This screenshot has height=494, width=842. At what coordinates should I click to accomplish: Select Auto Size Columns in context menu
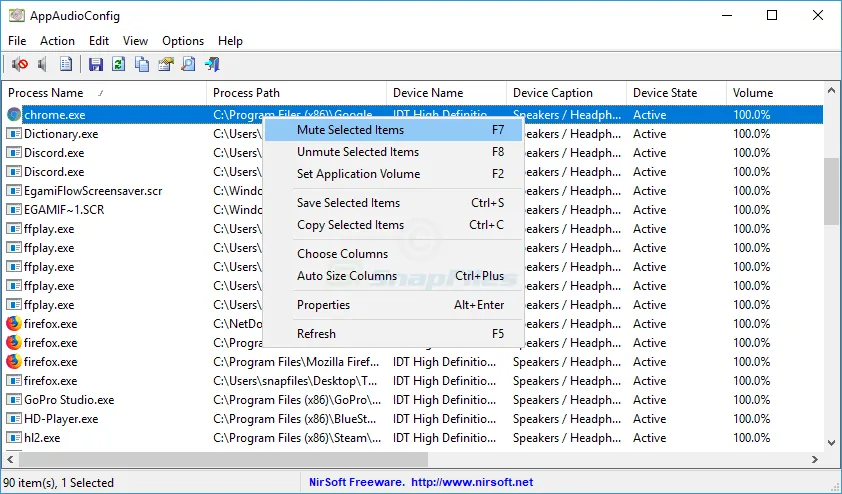point(393,276)
